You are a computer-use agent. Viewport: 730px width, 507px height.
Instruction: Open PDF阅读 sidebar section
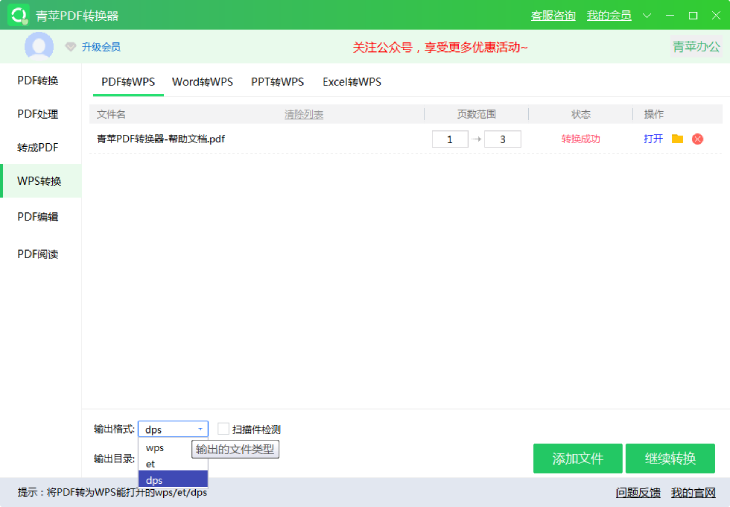(x=41, y=254)
